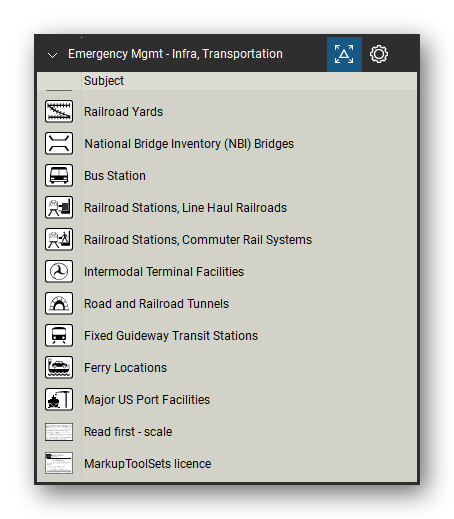
Task: Click 'Intermodal Terminal Facilities' label
Action: [x=164, y=272]
